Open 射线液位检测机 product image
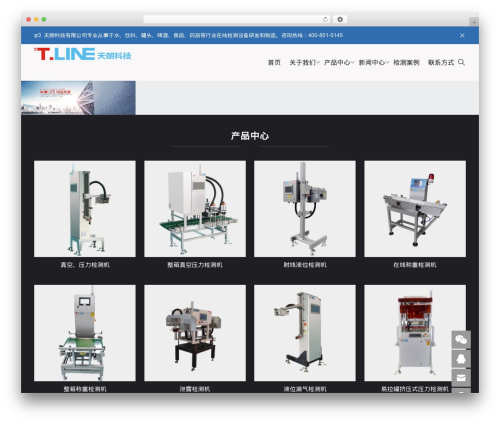This screenshot has width=500, height=423. pos(305,209)
